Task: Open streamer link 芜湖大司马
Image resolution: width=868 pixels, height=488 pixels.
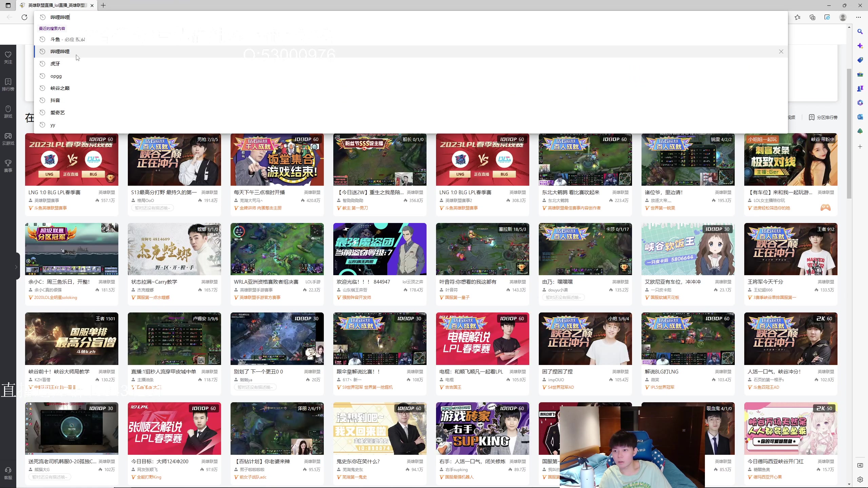Action: click(x=251, y=201)
